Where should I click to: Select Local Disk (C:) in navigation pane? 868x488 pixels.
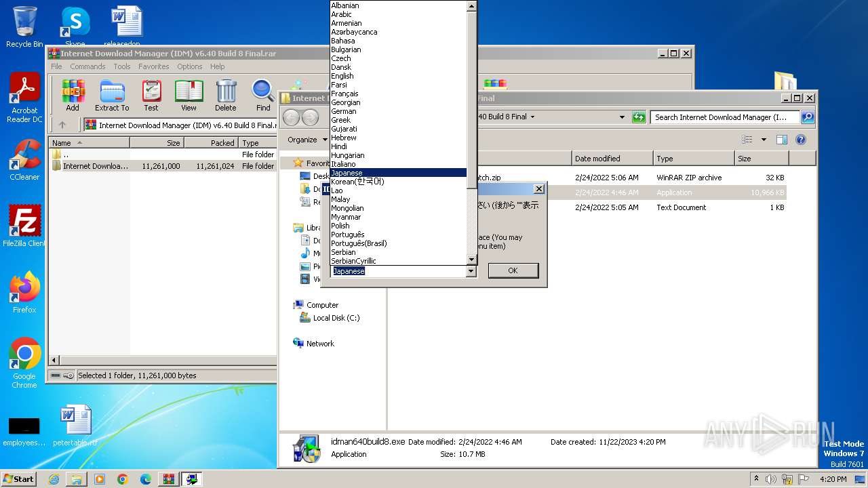[336, 318]
